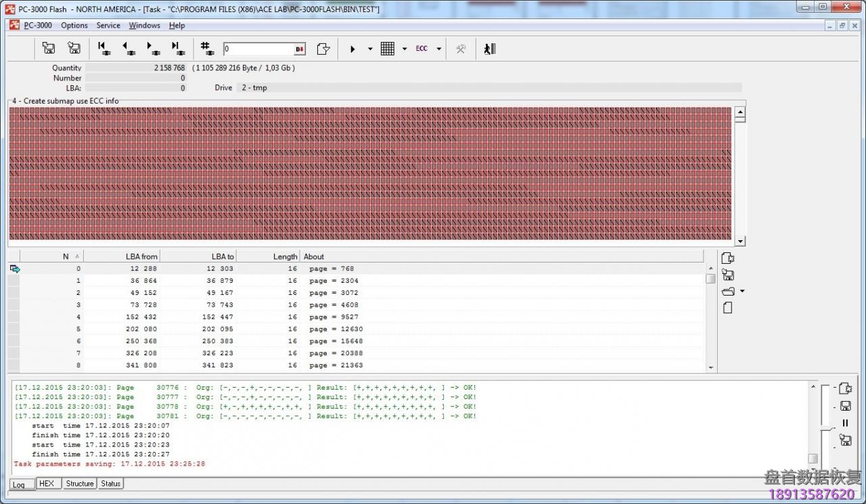Click the Length column header
Image resolution: width=866 pixels, height=504 pixels.
pyautogui.click(x=285, y=256)
